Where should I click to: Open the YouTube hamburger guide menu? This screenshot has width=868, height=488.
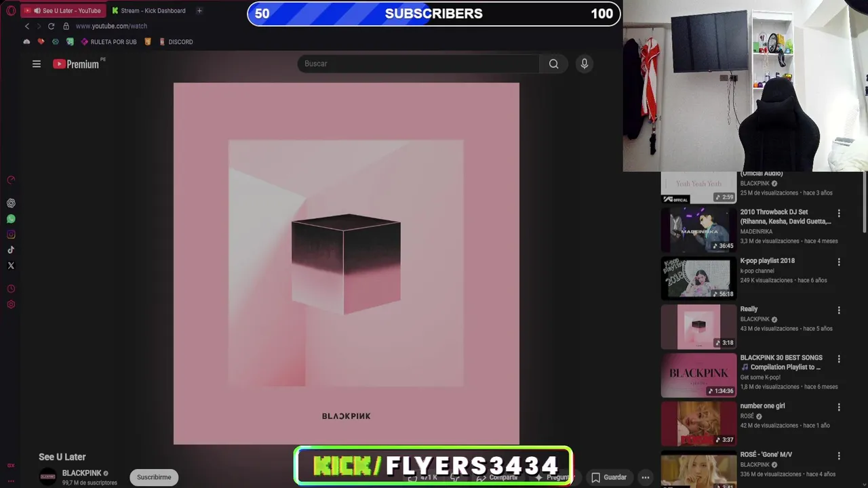pos(37,64)
